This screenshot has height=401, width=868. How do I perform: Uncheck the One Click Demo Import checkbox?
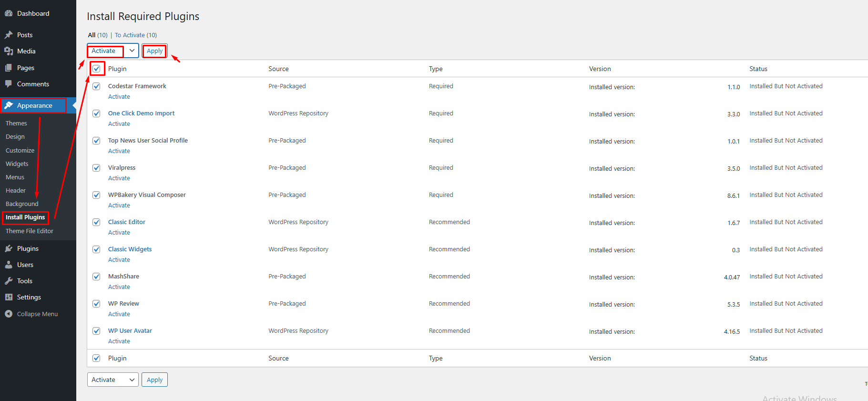(x=96, y=113)
